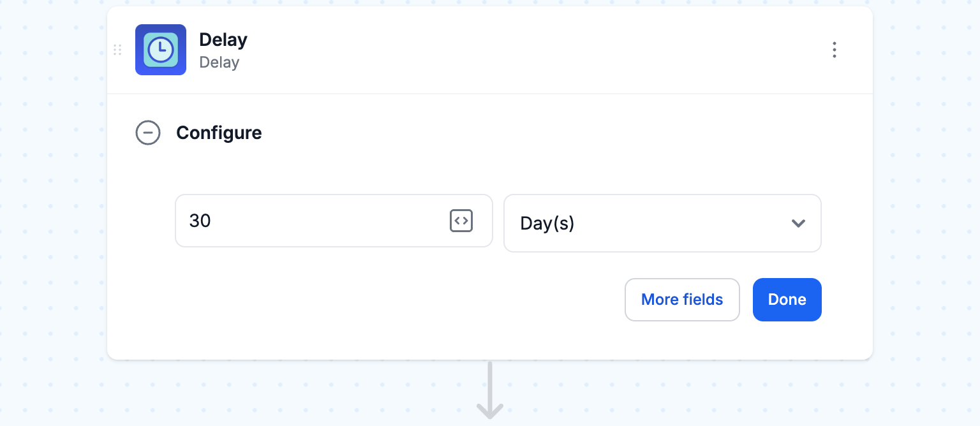The height and width of the screenshot is (426, 980).
Task: Click the blue Done button
Action: point(787,300)
